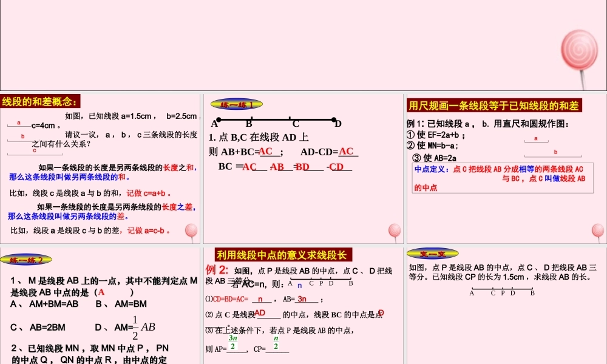
Task: Select segment b in the 尺规 slide
Action: coord(553,153)
